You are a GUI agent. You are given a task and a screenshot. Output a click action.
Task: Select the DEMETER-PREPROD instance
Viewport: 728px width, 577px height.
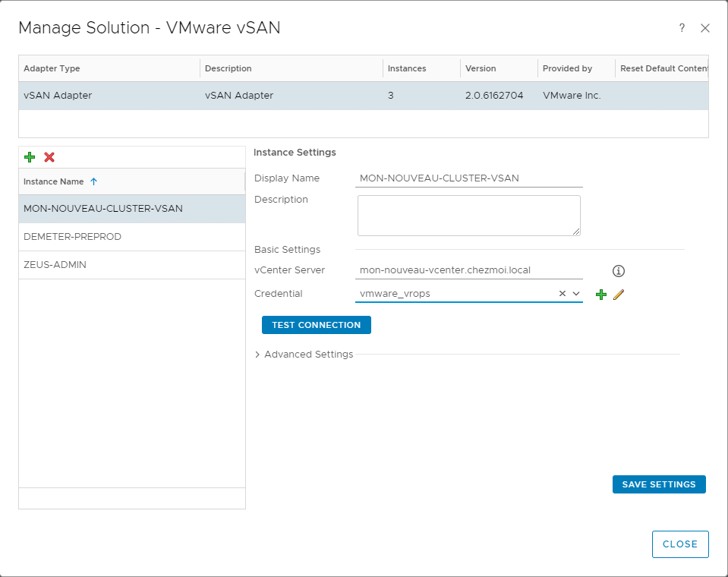pos(72,237)
